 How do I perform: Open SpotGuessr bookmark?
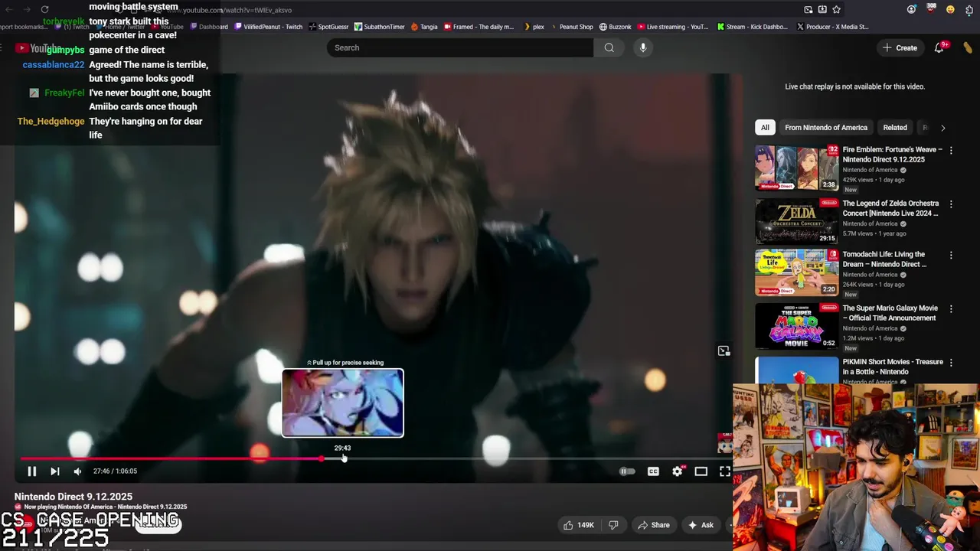[328, 27]
